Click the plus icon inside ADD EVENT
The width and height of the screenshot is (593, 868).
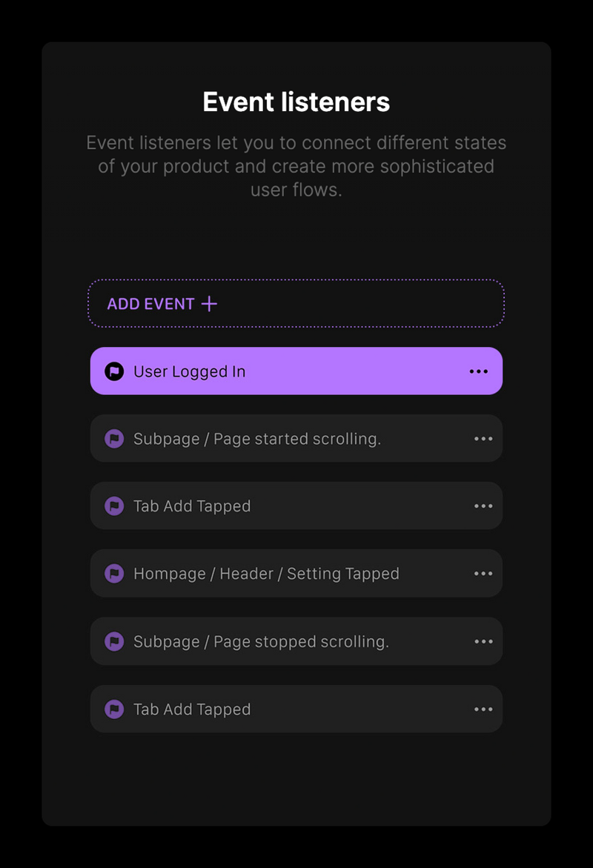pos(211,303)
